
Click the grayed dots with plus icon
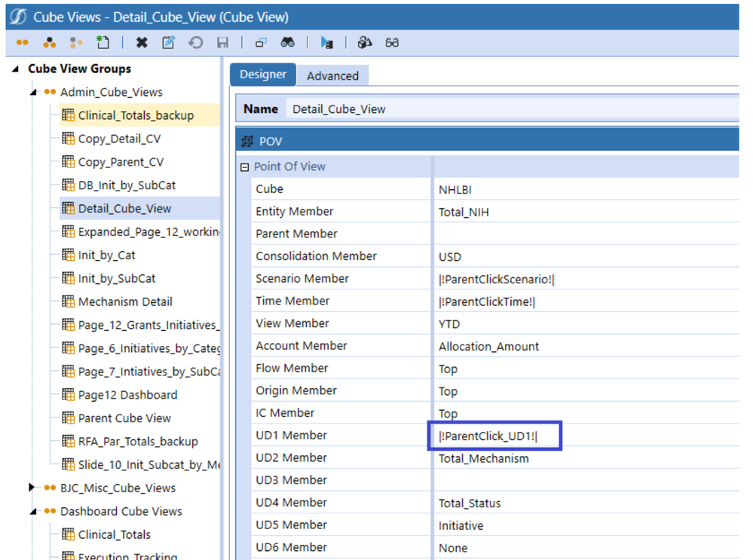[76, 43]
